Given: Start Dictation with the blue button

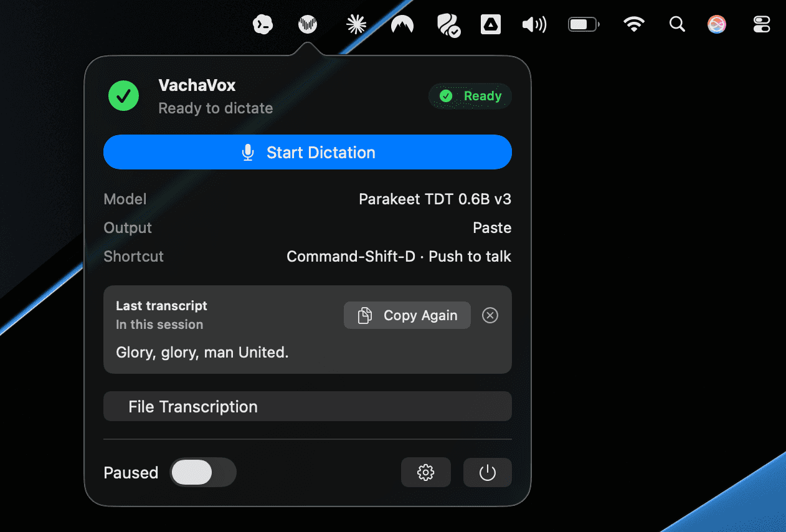Looking at the screenshot, I should point(308,152).
